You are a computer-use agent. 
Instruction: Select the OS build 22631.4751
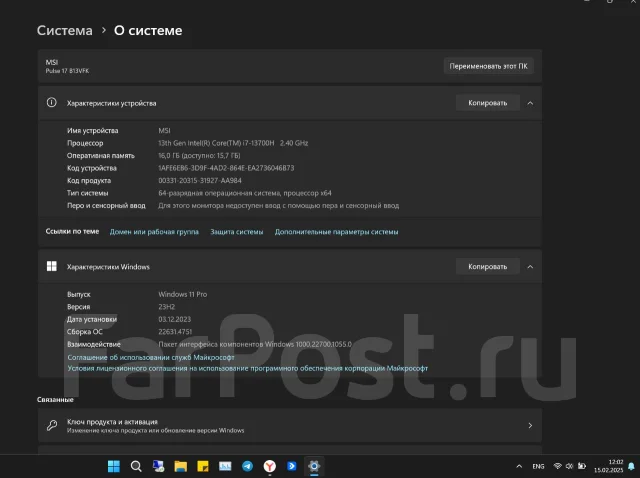tap(175, 332)
